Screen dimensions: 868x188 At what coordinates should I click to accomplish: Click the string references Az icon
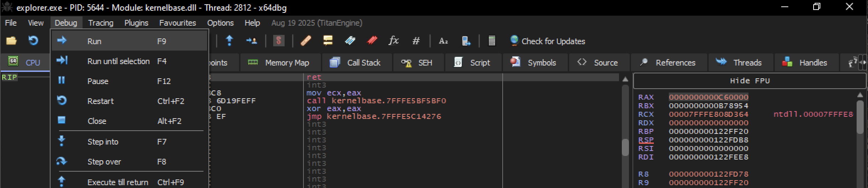pos(443,41)
